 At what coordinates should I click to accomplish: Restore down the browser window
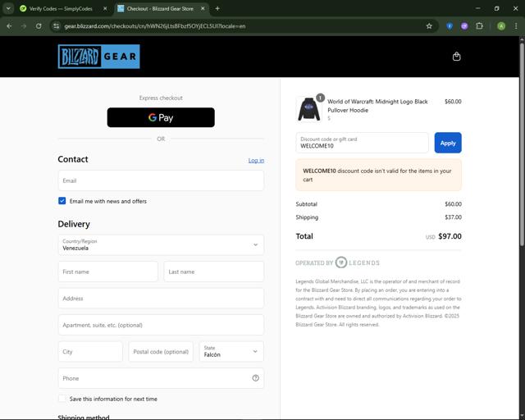tap(496, 9)
